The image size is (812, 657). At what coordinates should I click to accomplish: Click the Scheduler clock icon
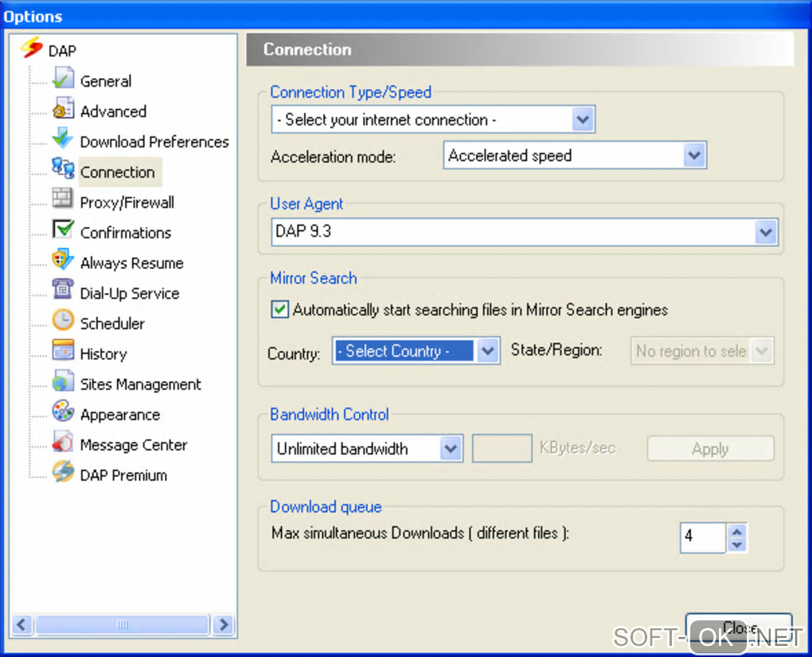pyautogui.click(x=63, y=319)
